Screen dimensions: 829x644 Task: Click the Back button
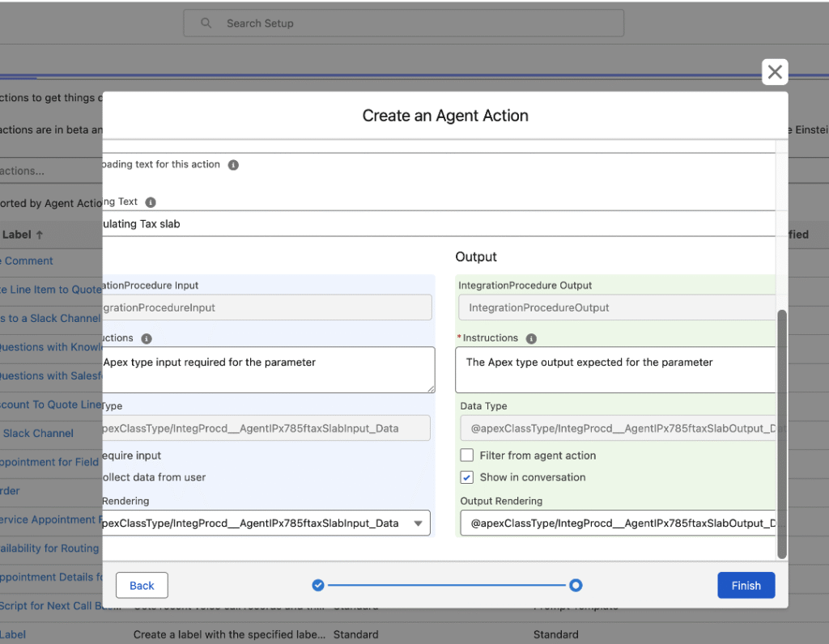[x=142, y=586]
